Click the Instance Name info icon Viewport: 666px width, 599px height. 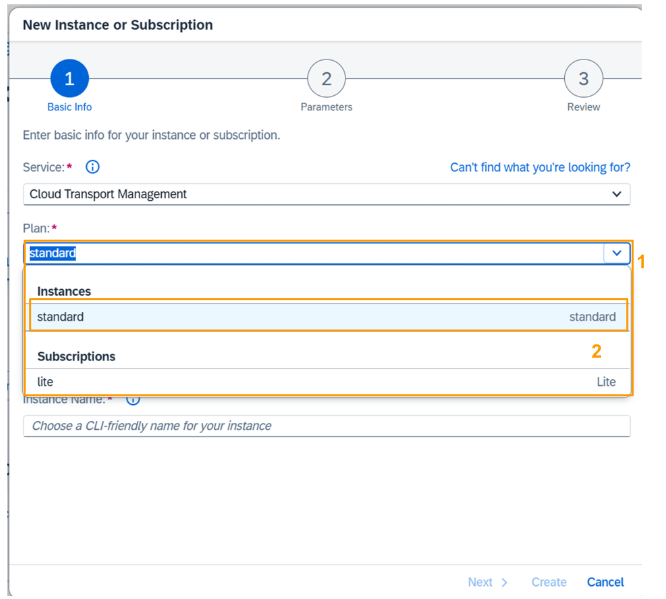click(133, 400)
